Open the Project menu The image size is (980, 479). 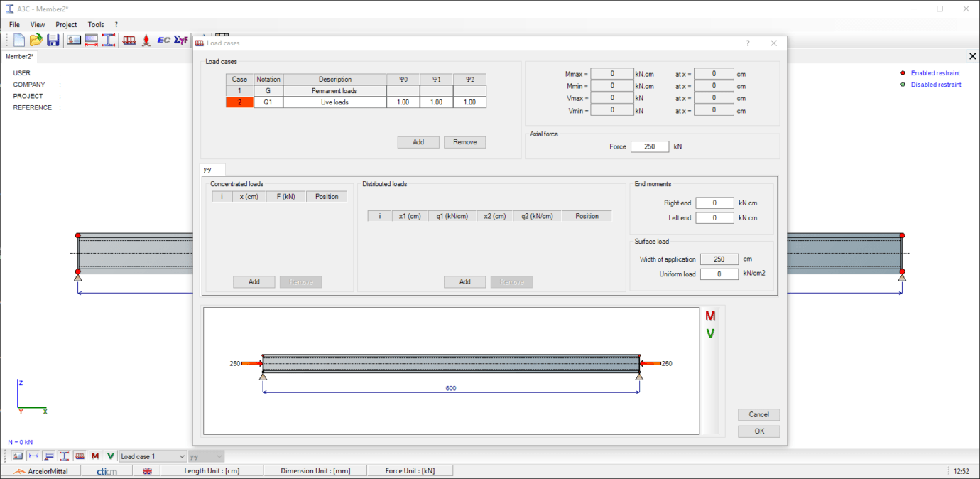pos(66,24)
